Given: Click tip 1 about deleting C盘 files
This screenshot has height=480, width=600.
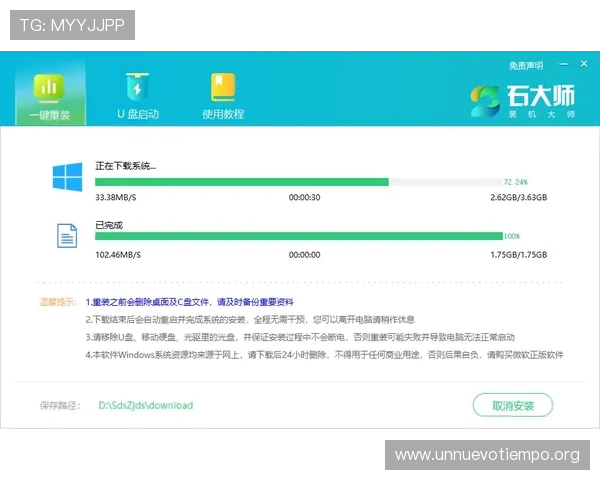Looking at the screenshot, I should click(x=189, y=302).
